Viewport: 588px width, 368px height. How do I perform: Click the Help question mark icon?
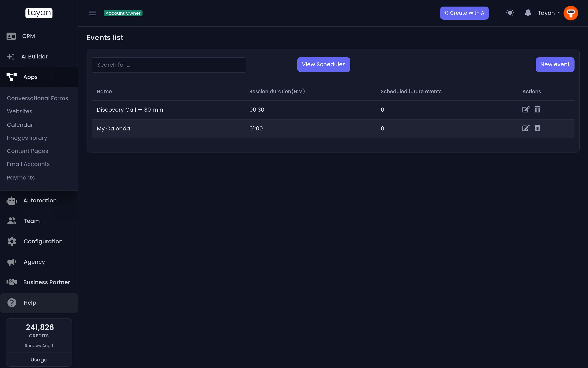pos(12,303)
